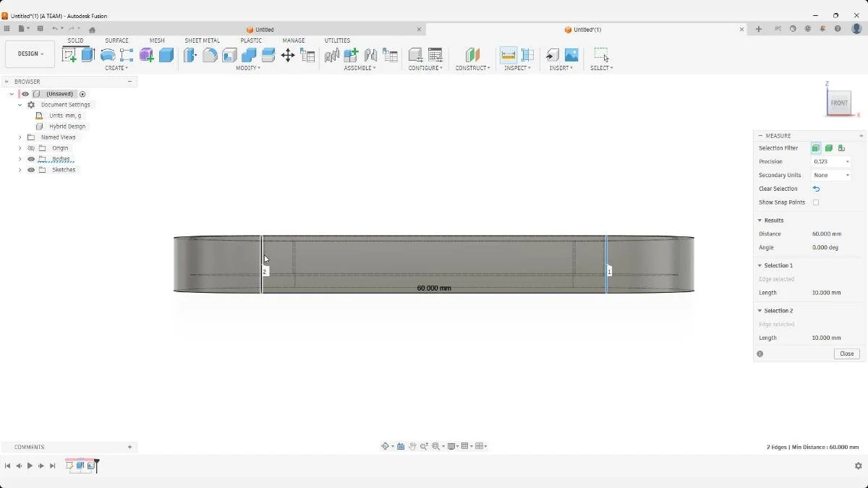
Task: Collapse the Results section in the Measure panel
Action: 760,220
